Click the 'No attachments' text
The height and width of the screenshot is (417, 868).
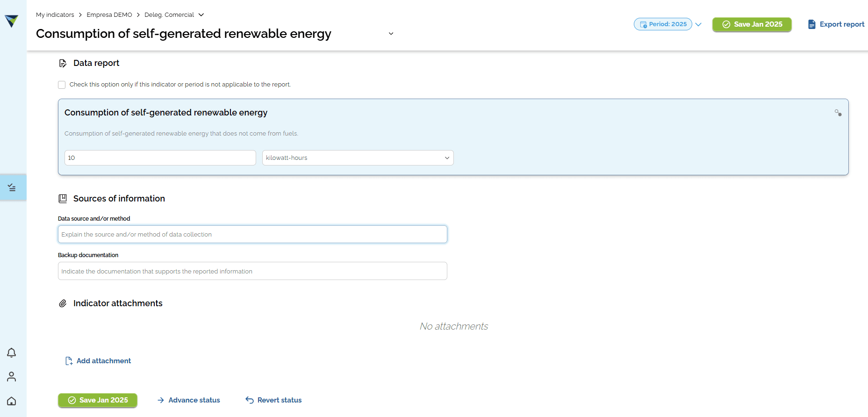454,326
